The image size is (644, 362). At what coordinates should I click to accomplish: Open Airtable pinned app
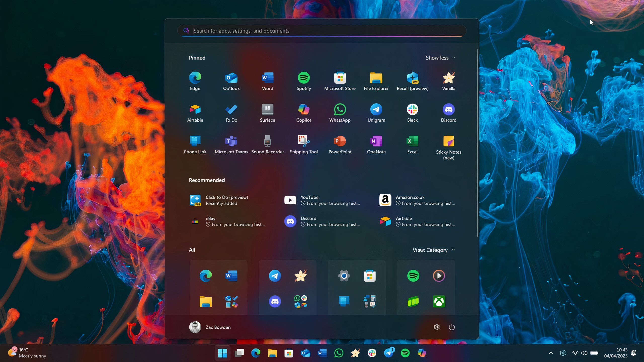[x=195, y=113]
